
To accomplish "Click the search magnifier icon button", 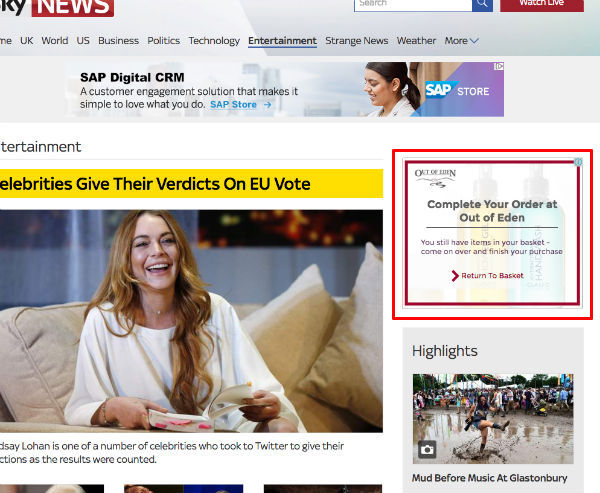I will coord(482,5).
